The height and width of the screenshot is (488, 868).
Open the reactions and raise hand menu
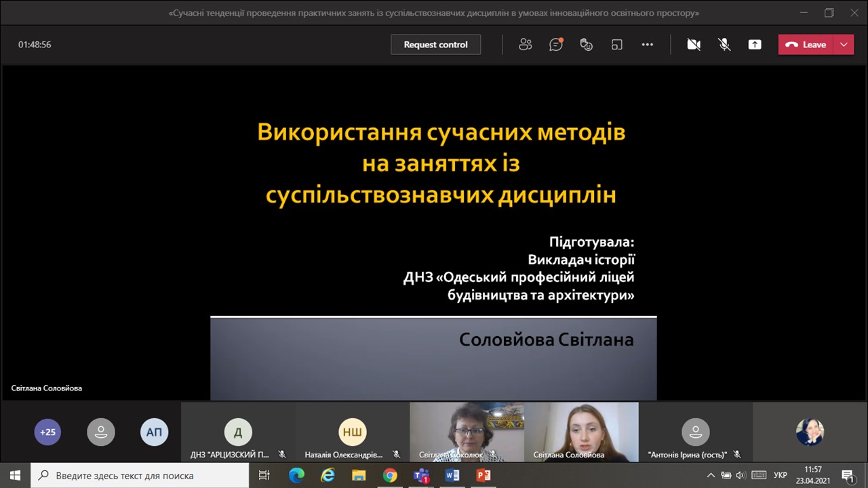tap(587, 45)
